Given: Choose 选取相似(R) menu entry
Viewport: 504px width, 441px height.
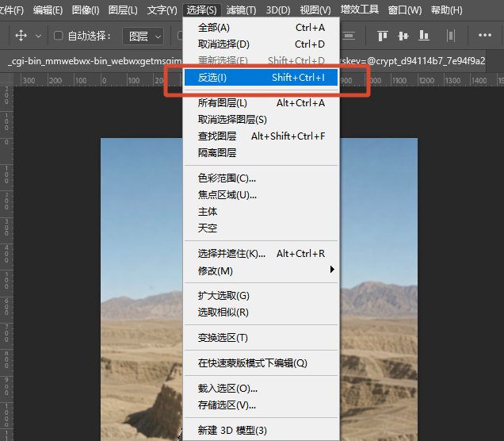Looking at the screenshot, I should (x=261, y=313).
